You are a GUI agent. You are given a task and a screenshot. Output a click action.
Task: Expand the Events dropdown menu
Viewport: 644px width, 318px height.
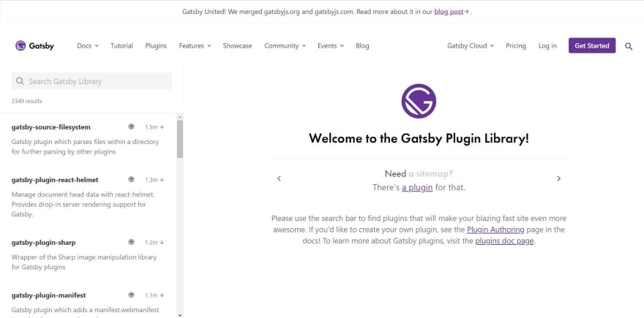point(330,46)
